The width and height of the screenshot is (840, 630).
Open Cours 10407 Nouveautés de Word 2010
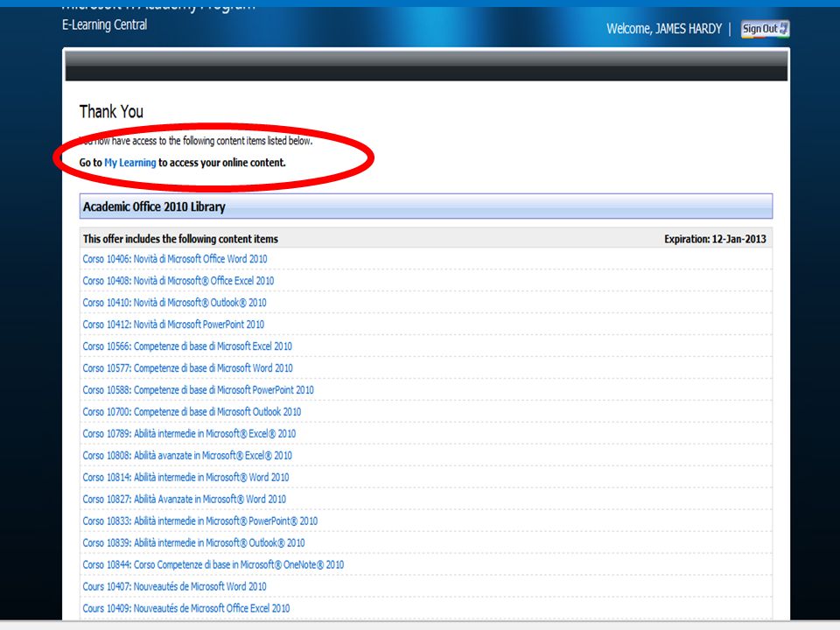(x=174, y=586)
